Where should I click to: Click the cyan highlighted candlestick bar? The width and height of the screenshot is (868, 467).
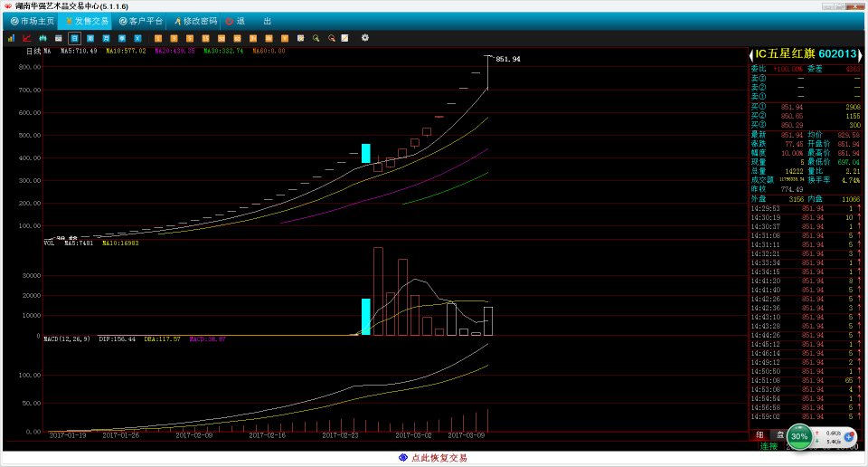tap(366, 154)
